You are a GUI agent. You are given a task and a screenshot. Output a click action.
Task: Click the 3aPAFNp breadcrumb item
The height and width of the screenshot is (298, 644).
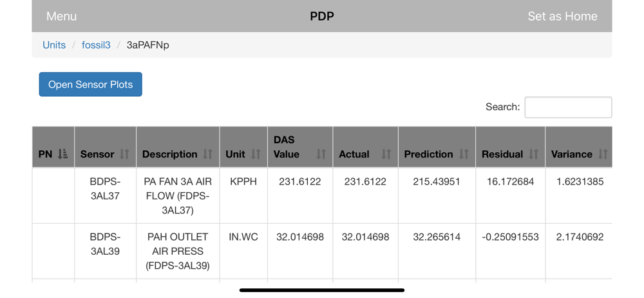pos(148,45)
